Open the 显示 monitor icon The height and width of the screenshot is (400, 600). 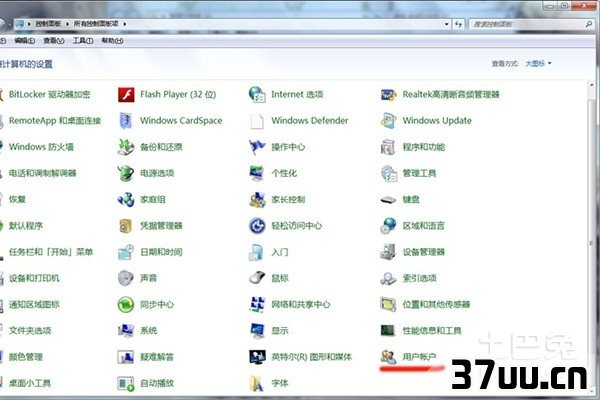click(x=257, y=331)
